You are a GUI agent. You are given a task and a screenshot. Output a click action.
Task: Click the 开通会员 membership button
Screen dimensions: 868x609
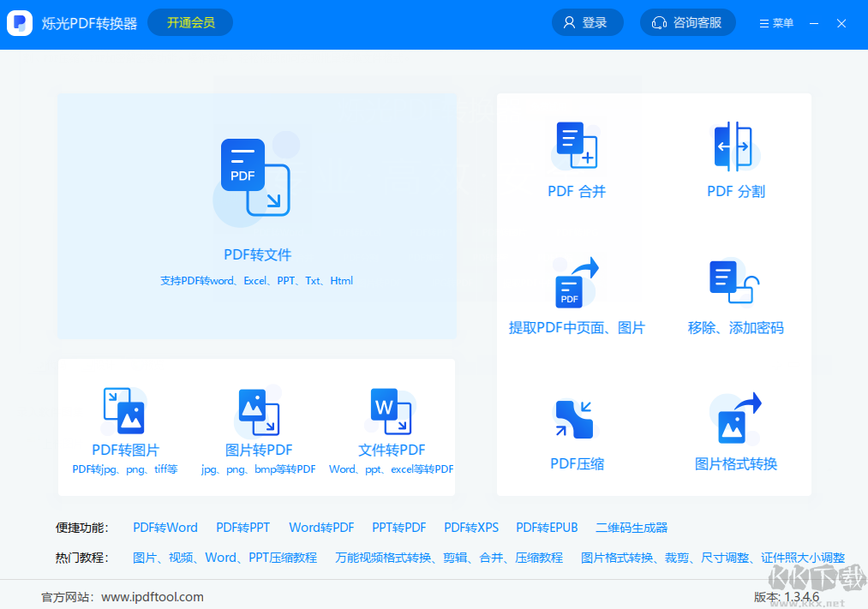[189, 22]
